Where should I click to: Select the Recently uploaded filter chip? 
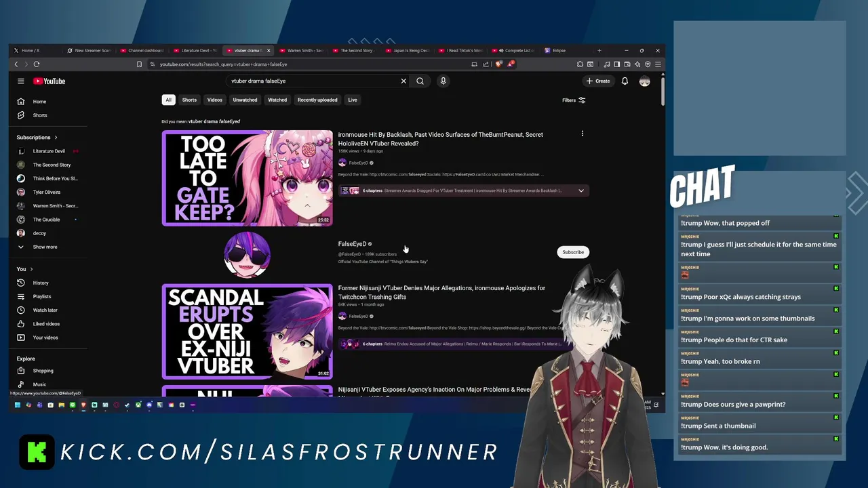coord(317,100)
